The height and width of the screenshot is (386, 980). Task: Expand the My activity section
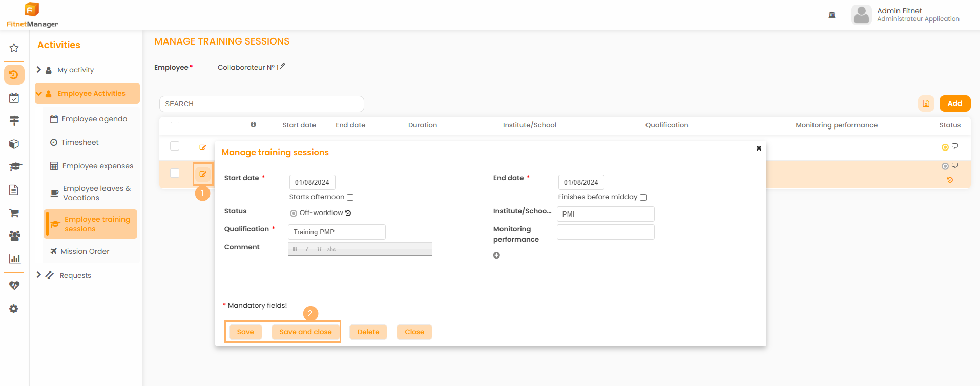tap(39, 70)
